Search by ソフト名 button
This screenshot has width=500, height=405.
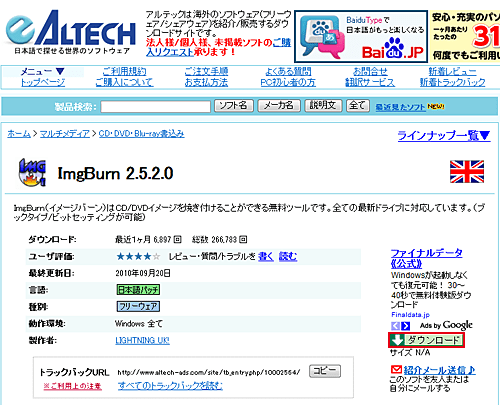click(234, 106)
